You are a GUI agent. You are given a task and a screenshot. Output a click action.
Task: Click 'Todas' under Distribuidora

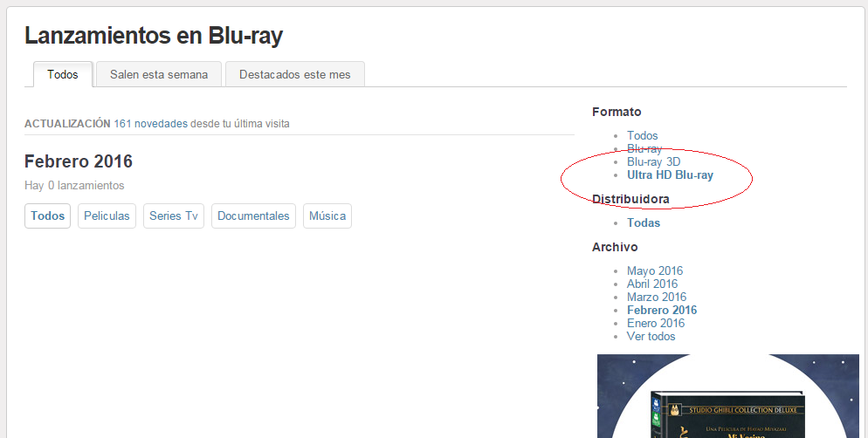[x=644, y=222]
